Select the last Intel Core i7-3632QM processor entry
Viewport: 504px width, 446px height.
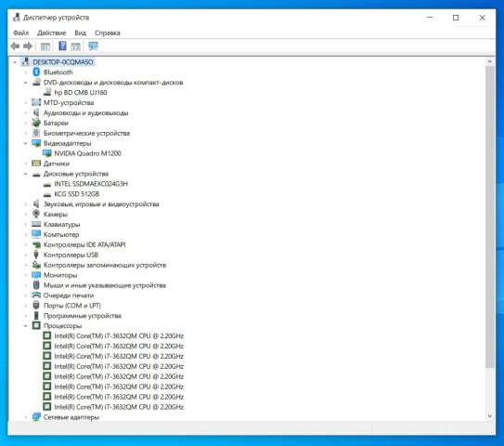click(119, 407)
